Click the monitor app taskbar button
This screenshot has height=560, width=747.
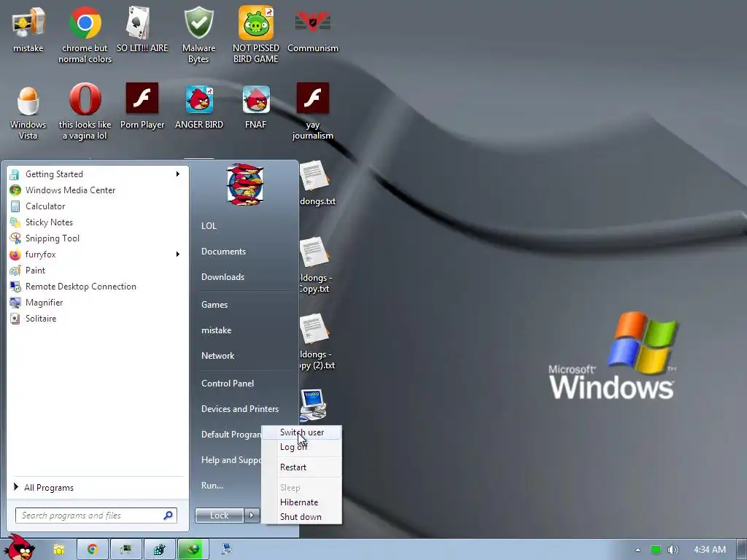pos(125,550)
